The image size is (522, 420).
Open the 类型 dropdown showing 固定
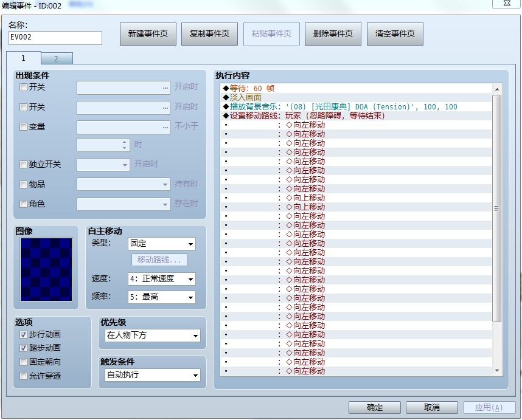point(162,244)
